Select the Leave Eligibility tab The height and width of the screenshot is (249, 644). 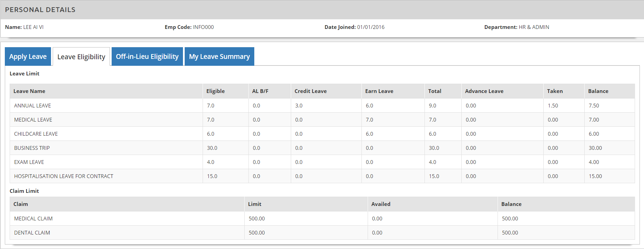[81, 57]
